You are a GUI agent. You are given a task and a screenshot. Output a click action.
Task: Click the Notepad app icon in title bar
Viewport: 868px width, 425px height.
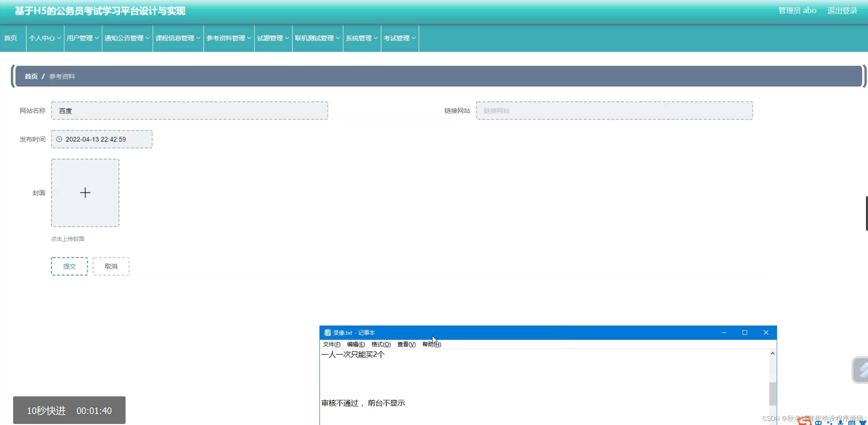coord(327,332)
